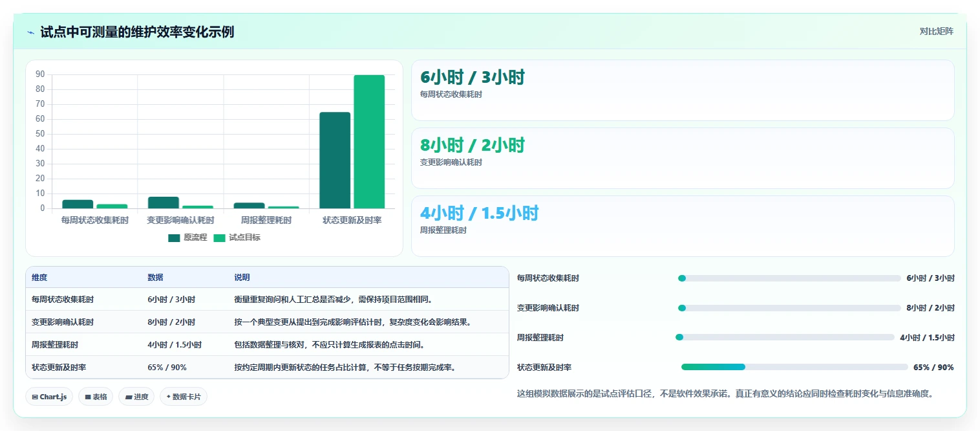The height and width of the screenshot is (431, 980).
Task: Click description starting 衡量重复询问和人工汇总是否减少
Action: pos(334,300)
